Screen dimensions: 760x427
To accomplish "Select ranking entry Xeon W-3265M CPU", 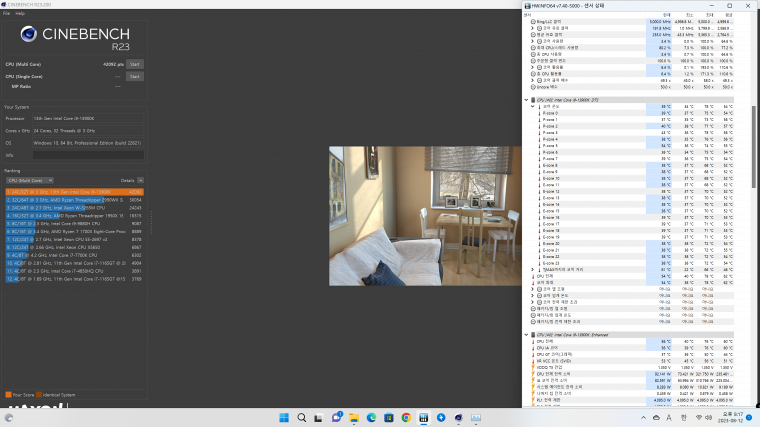I will pyautogui.click(x=75, y=208).
